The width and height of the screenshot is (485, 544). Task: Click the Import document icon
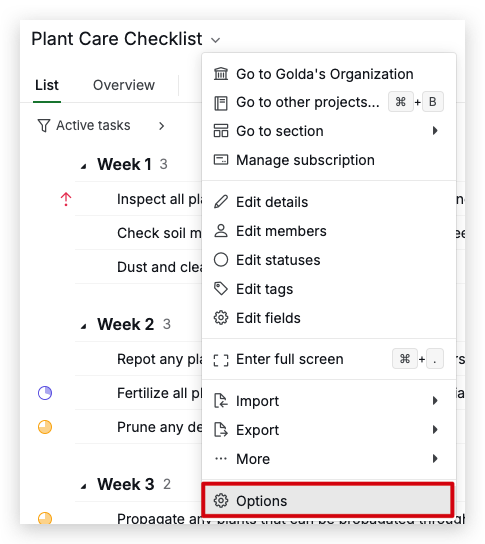[221, 401]
